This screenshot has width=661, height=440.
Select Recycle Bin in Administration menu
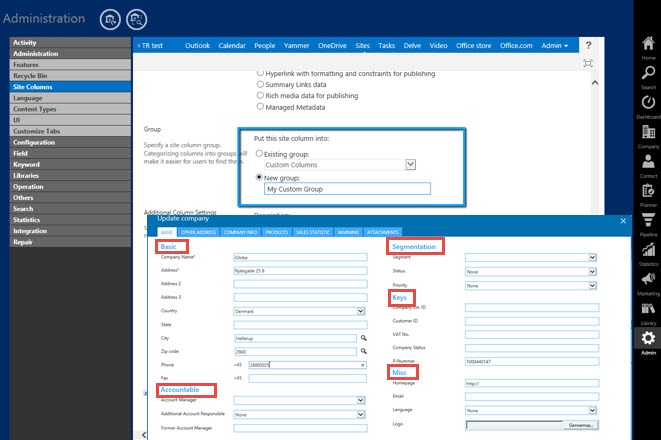tap(70, 75)
